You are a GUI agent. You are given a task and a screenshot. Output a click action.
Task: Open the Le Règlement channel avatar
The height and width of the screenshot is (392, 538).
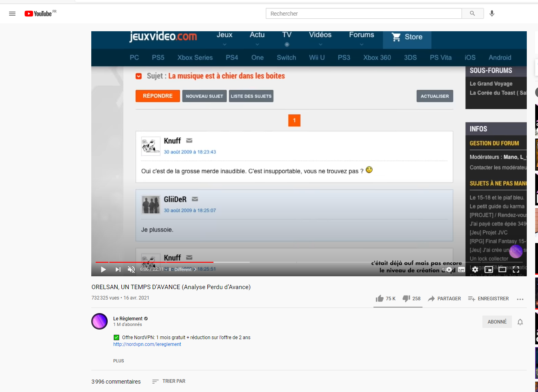(100, 322)
